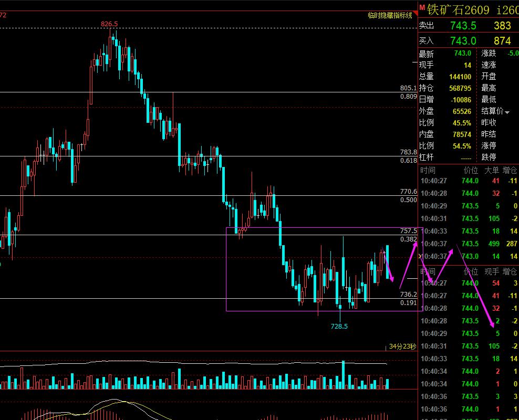Click the 昨收 label

point(489,123)
